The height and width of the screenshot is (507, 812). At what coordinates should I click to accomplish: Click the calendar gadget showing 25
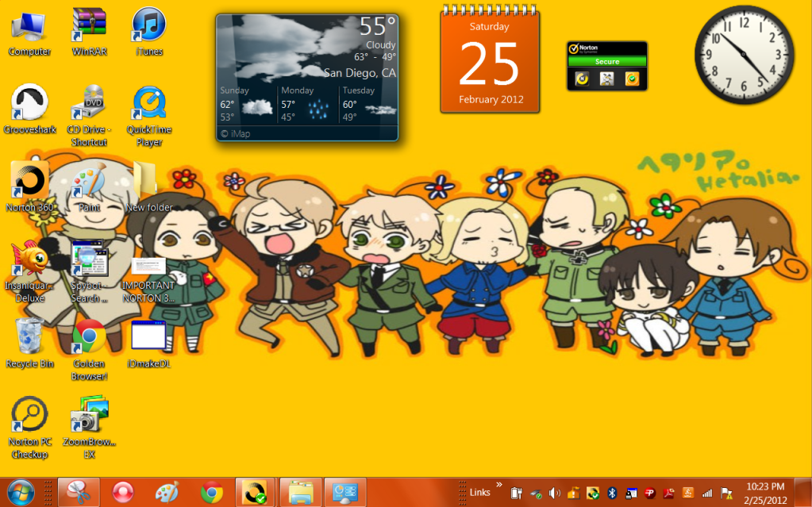[x=490, y=60]
